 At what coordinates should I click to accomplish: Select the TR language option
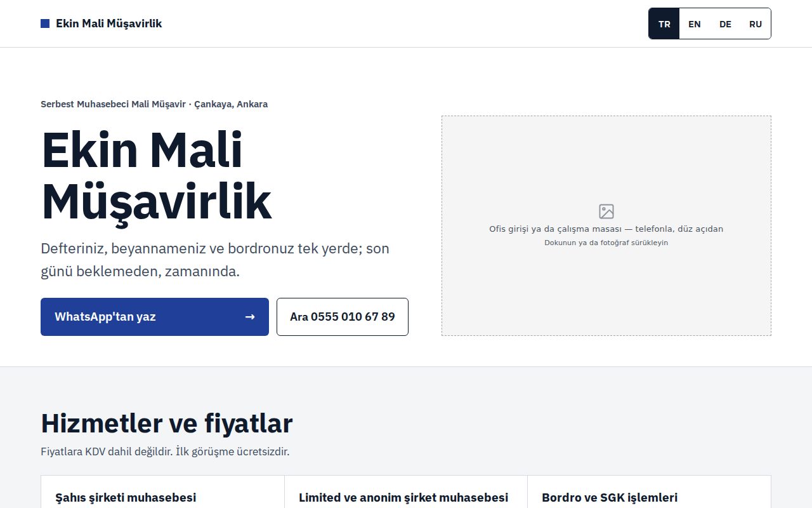(664, 24)
